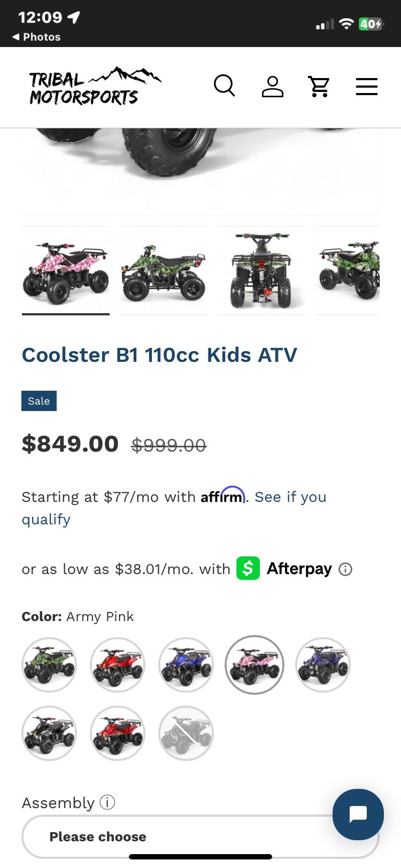401x868 pixels.
Task: Go back to Photos app
Action: coord(36,37)
